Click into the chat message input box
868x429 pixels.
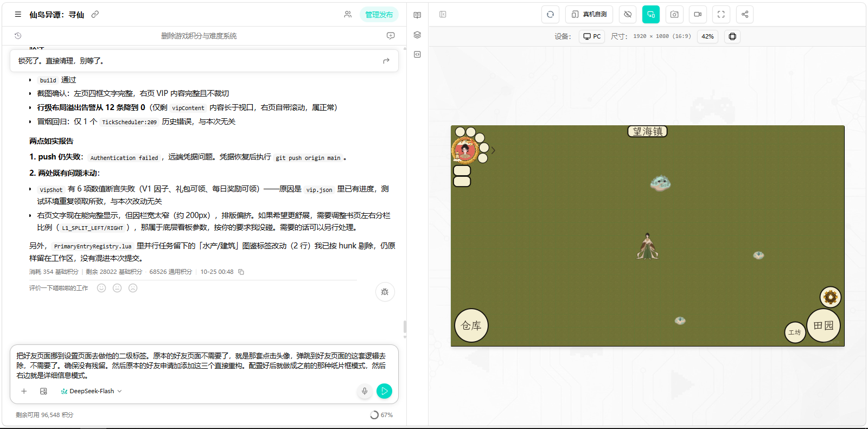(x=204, y=366)
